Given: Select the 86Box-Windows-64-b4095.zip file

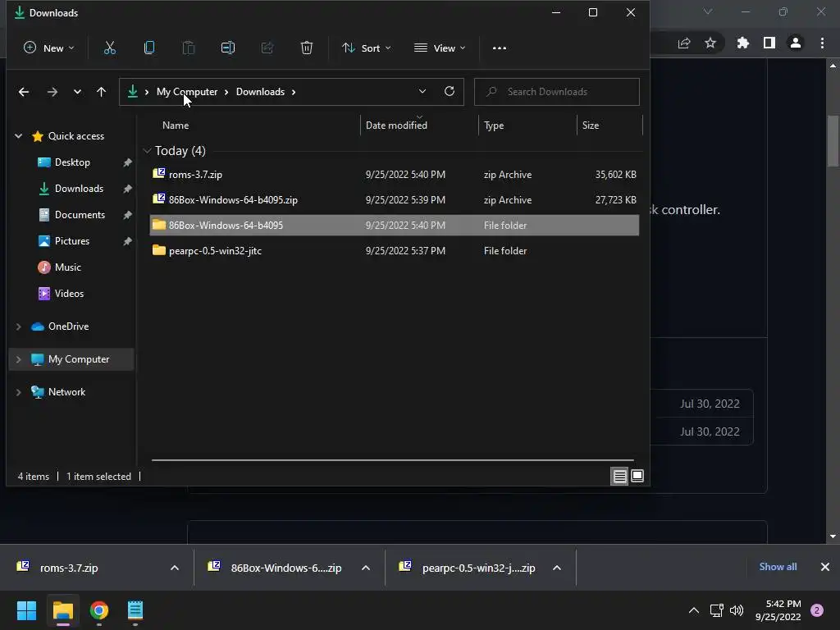Looking at the screenshot, I should coord(395,200).
